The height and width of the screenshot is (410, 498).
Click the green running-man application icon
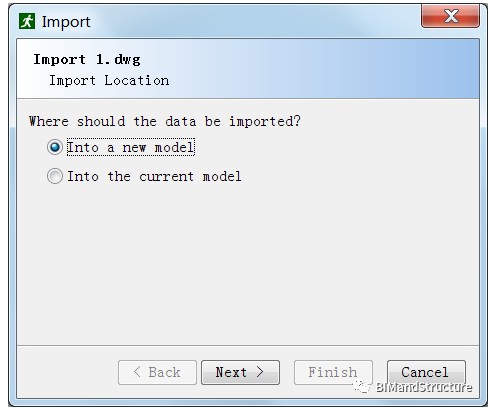[27, 21]
